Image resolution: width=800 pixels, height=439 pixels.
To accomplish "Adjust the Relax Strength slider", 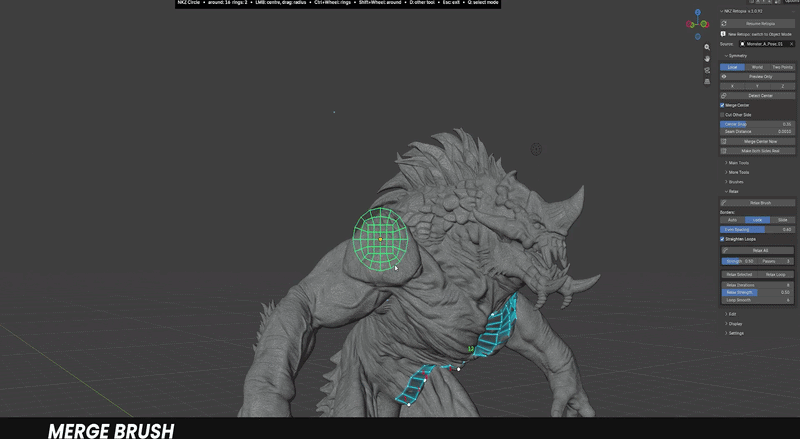I will point(757,292).
